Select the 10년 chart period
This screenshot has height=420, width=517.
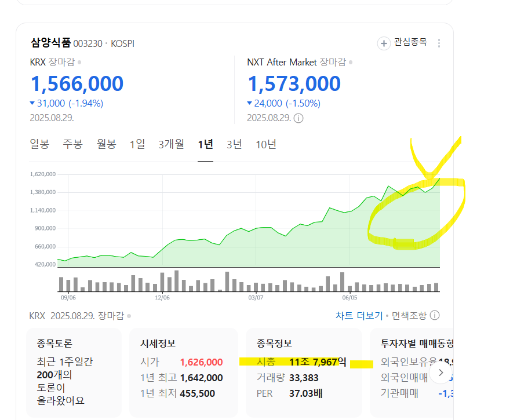point(266,144)
